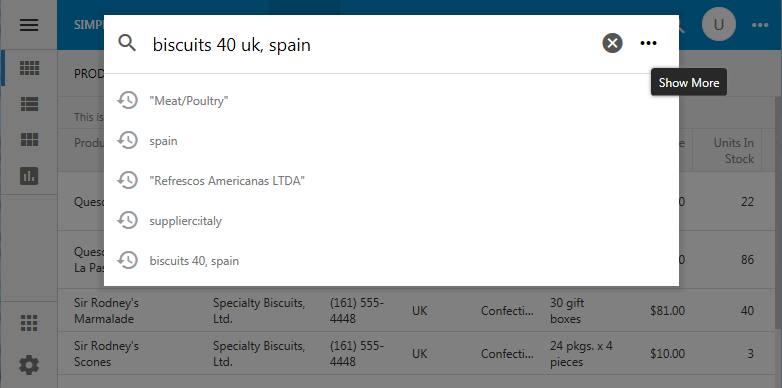
Task: Open settings gear icon in sidebar
Action: point(29,365)
